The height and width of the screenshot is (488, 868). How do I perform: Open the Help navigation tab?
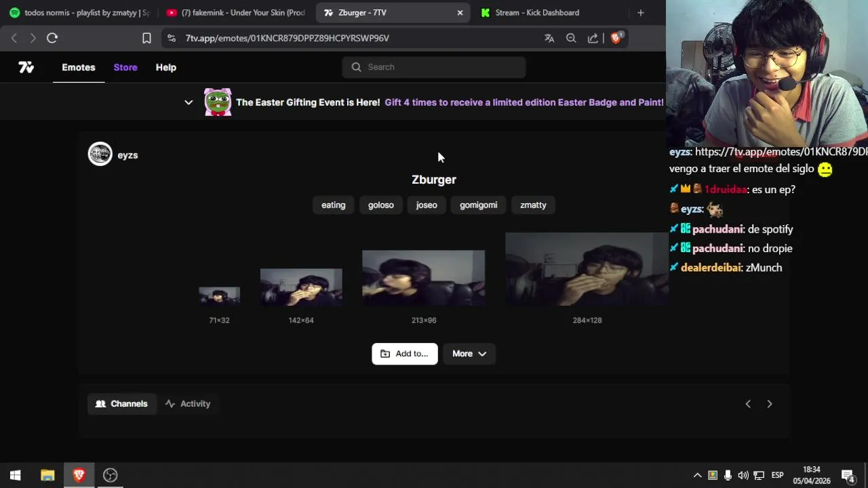(x=166, y=67)
